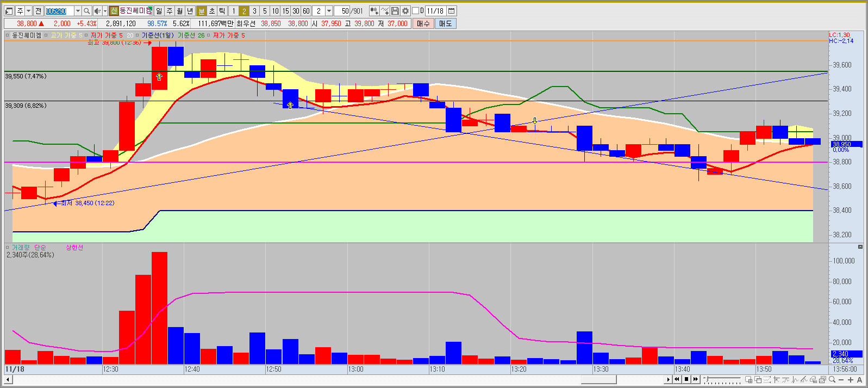
Task: Click the speaker sound icon
Action: pos(97,11)
